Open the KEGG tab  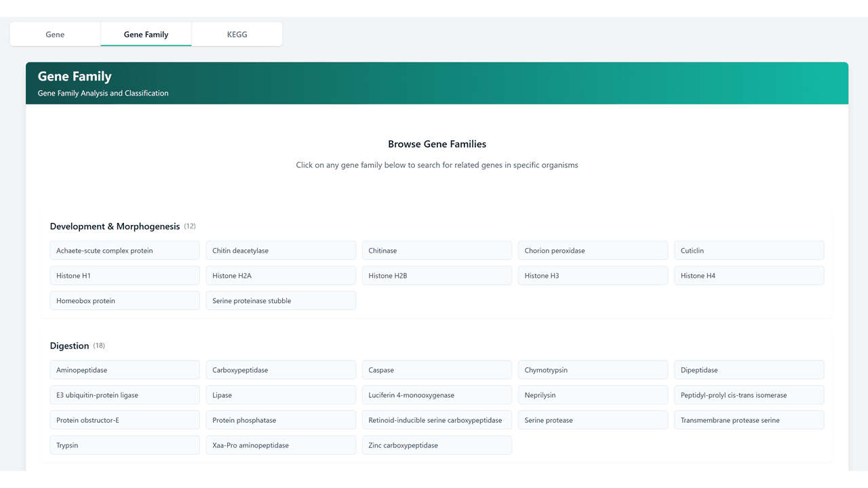coord(237,35)
